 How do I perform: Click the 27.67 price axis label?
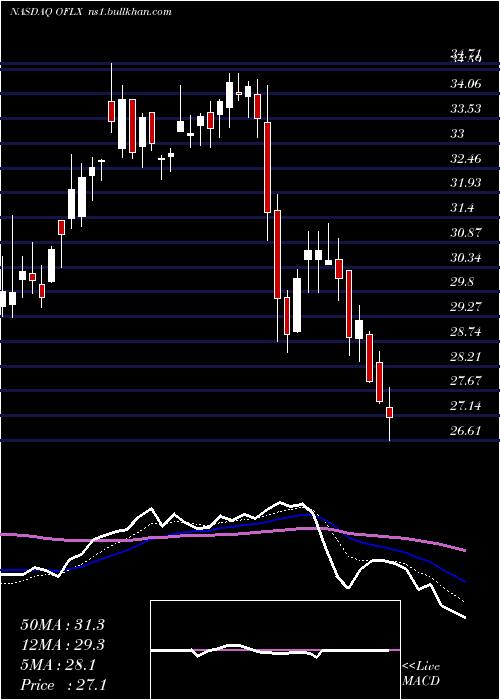click(x=466, y=381)
